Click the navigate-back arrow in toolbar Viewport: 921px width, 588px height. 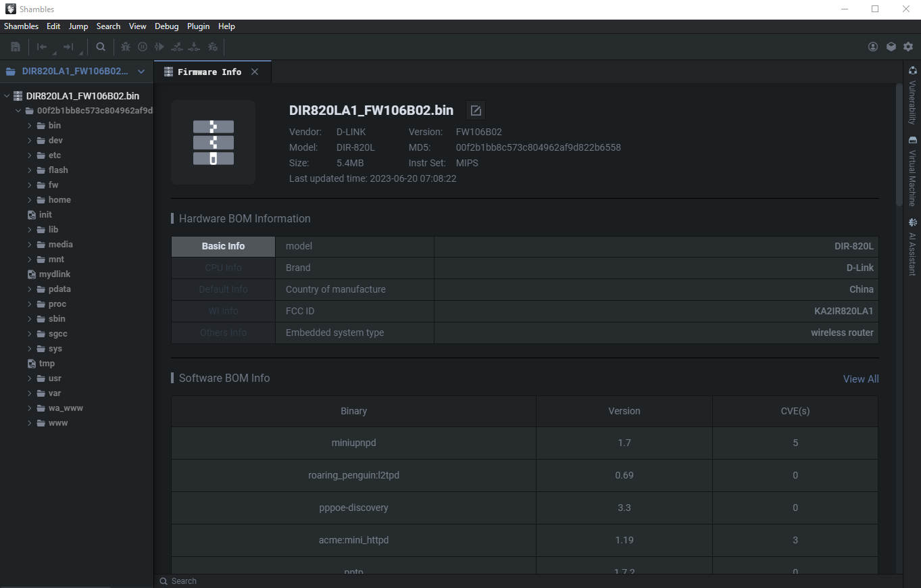coord(42,47)
